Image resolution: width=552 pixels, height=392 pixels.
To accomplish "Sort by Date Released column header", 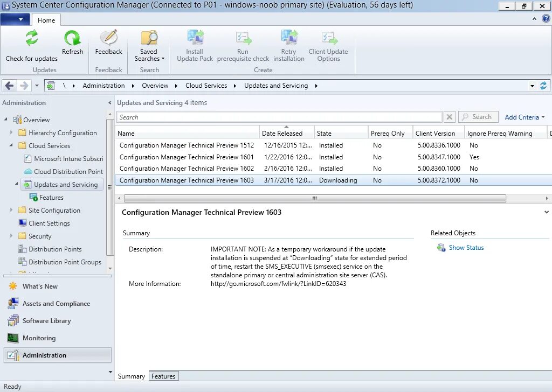I will click(287, 133).
